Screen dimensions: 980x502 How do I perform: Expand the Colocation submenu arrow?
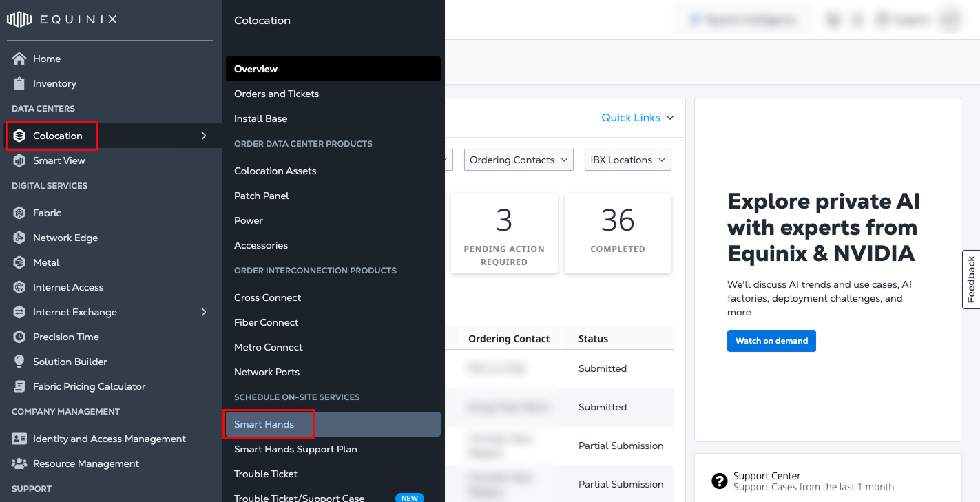point(203,136)
